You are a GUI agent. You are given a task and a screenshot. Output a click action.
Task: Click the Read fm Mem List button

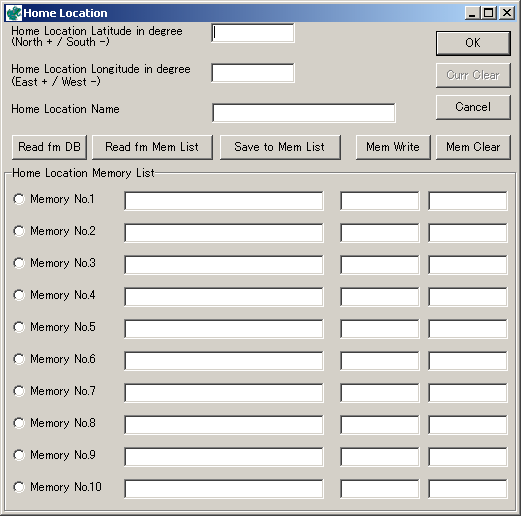tap(152, 147)
